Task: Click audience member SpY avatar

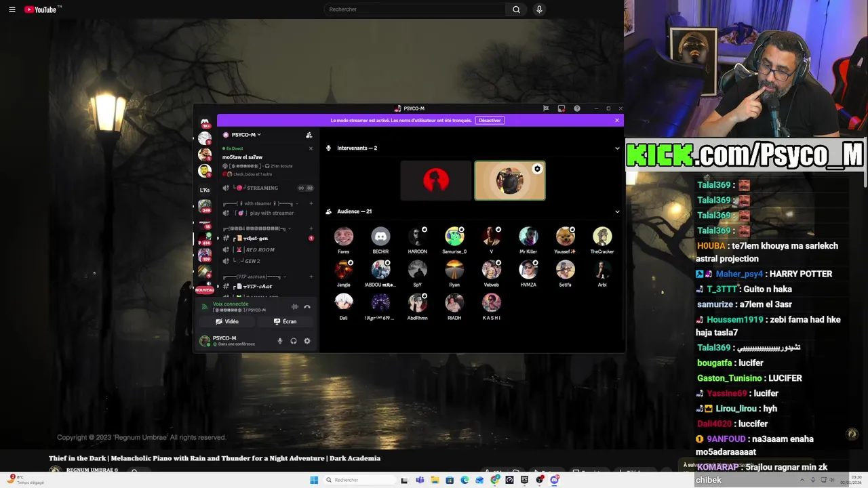Action: pos(418,270)
